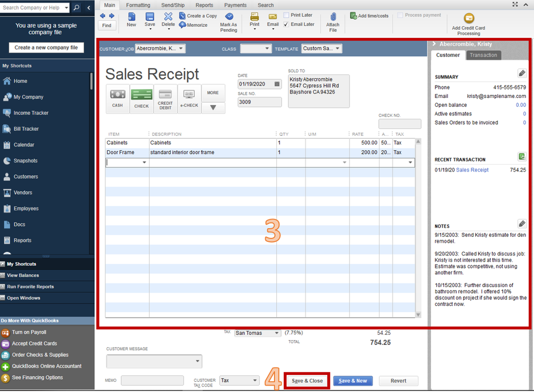Edit customer summary with pencil icon
The width and height of the screenshot is (534, 392).
522,73
